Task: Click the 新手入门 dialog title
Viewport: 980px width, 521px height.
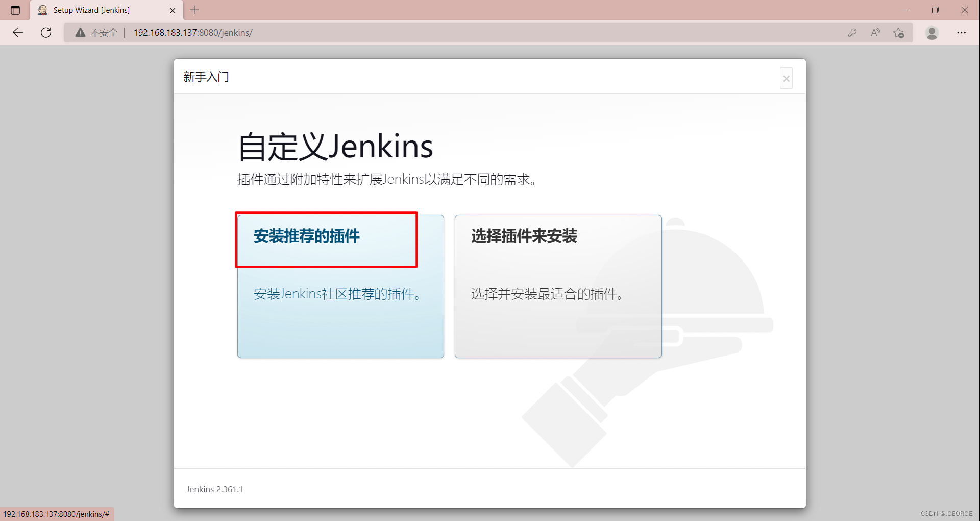Action: [x=206, y=77]
